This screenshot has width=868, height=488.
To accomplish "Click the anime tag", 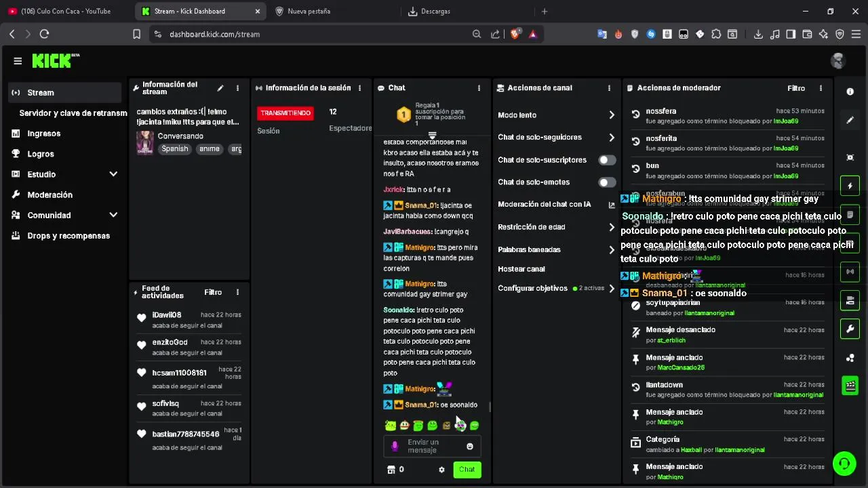I will click(x=210, y=149).
